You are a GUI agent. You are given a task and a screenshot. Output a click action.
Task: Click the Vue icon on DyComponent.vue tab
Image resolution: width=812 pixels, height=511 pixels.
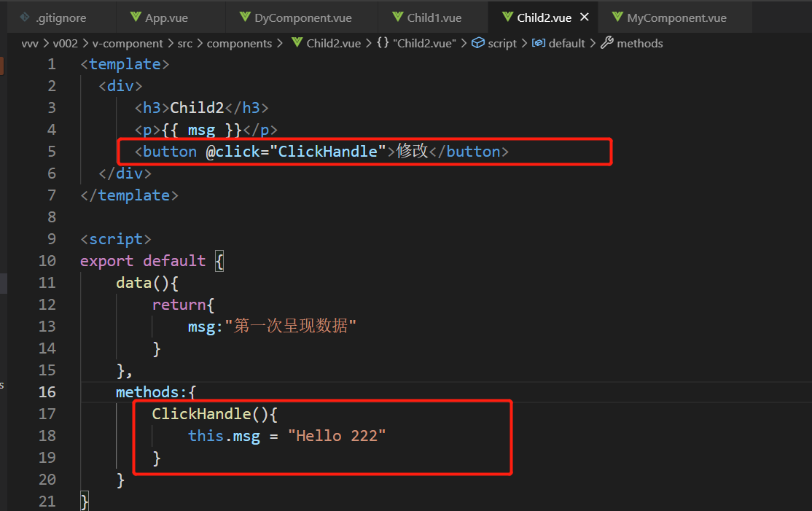coord(245,17)
